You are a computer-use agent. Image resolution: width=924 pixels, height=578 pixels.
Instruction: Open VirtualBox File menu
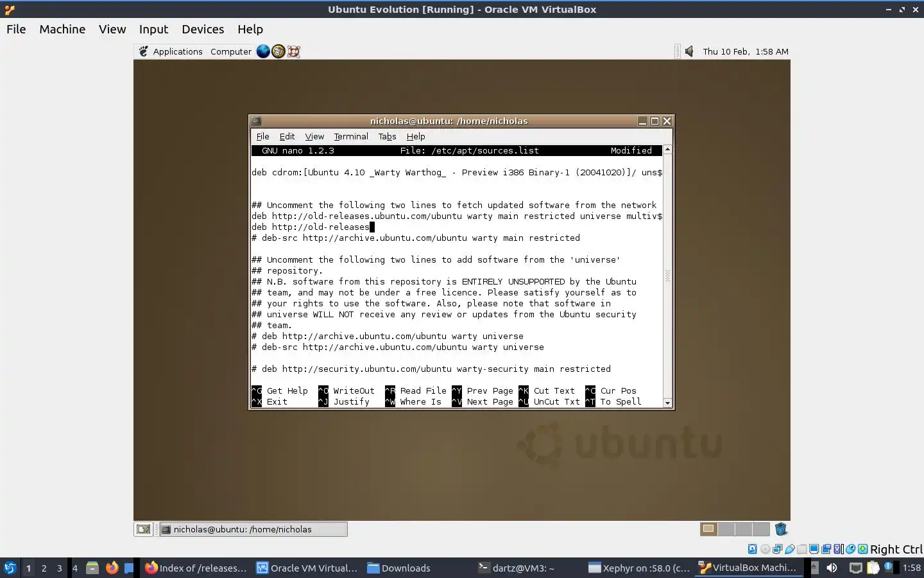16,29
